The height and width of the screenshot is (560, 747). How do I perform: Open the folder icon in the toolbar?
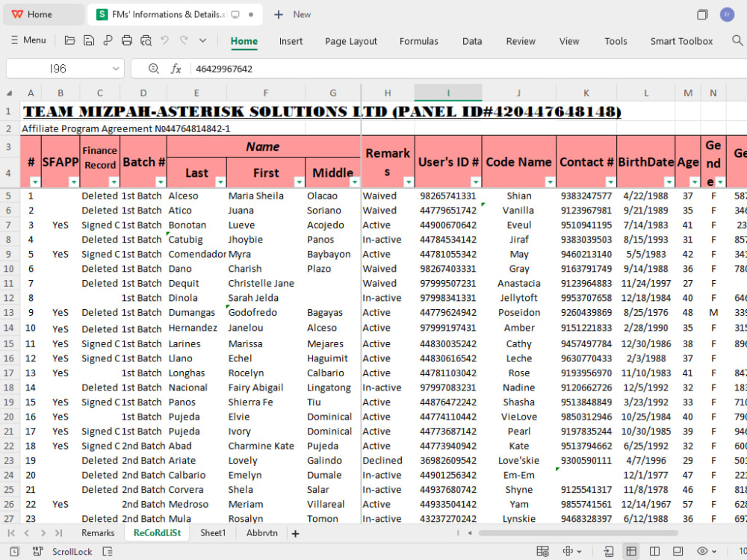(x=69, y=40)
